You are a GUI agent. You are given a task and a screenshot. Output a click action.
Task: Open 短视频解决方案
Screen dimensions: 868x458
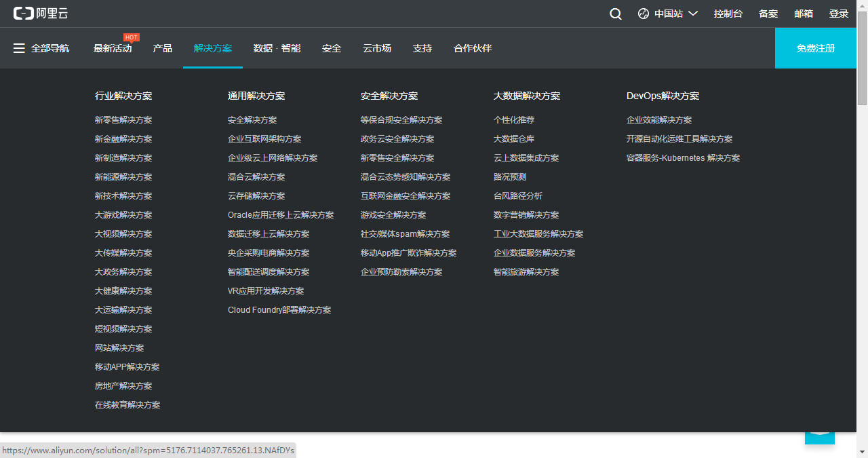pyautogui.click(x=123, y=329)
